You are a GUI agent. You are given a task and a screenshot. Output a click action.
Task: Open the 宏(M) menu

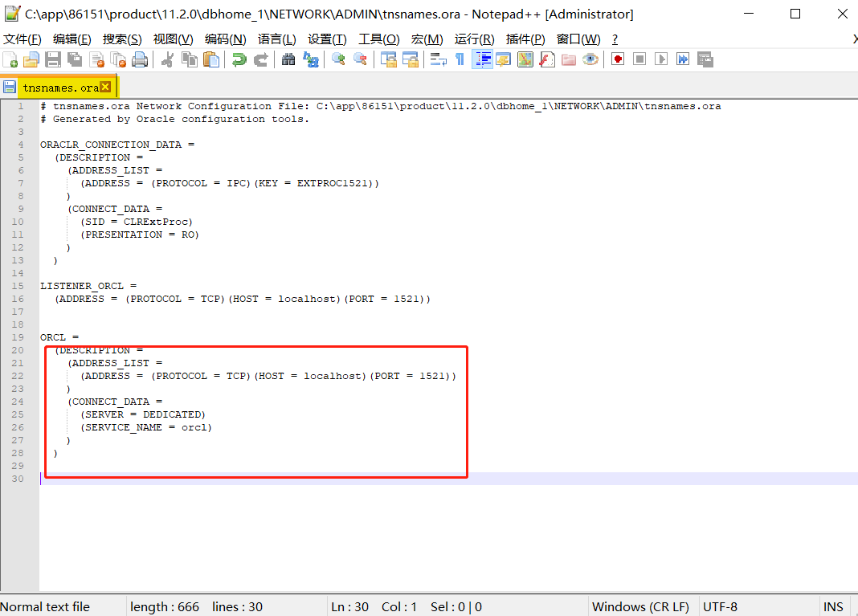pos(427,39)
